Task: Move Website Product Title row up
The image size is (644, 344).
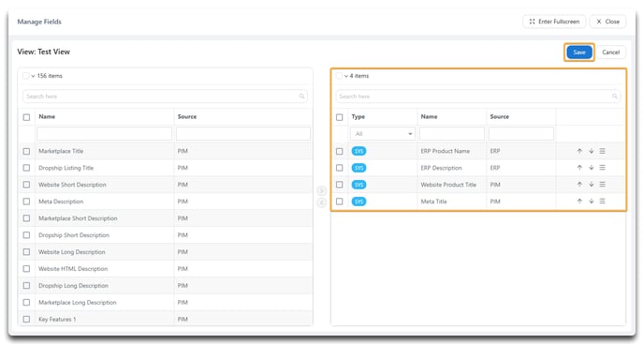Action: coord(579,185)
